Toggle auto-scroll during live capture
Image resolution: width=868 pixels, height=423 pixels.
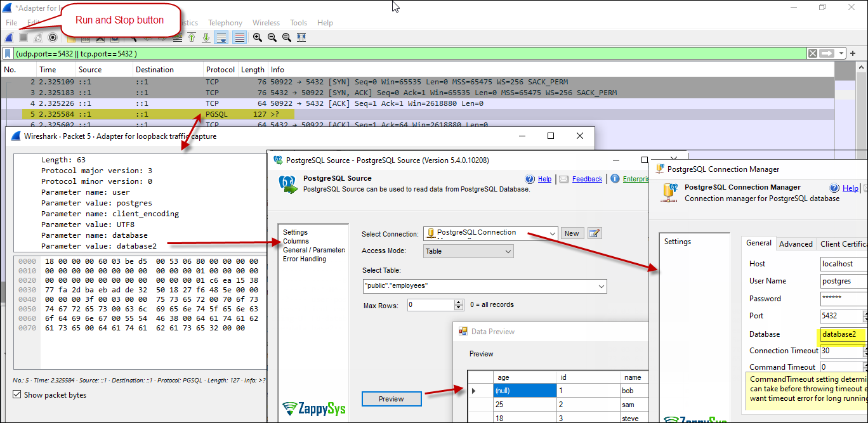tap(221, 38)
